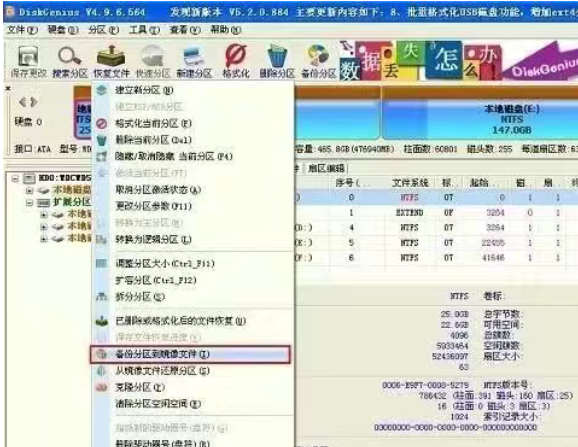Choose 删除当前分区 menu entry

point(193,140)
